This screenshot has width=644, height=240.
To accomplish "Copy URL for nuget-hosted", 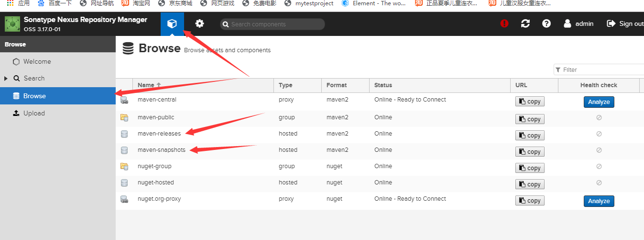I will click(x=530, y=184).
